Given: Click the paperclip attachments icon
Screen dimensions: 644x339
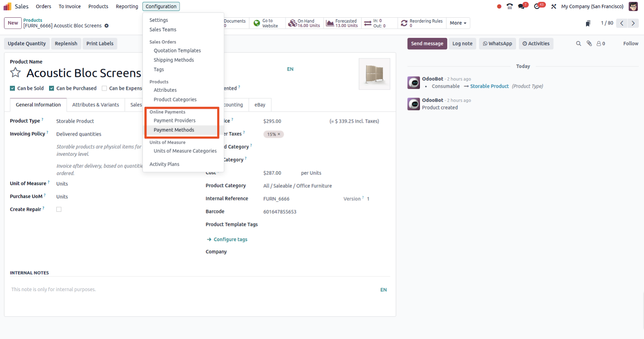Looking at the screenshot, I should pyautogui.click(x=589, y=44).
